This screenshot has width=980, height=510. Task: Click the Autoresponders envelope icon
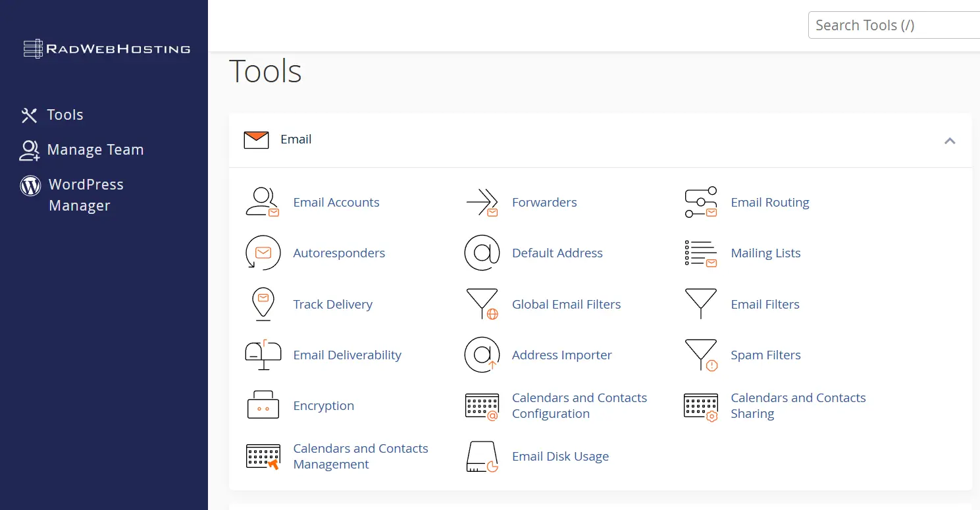pos(263,253)
